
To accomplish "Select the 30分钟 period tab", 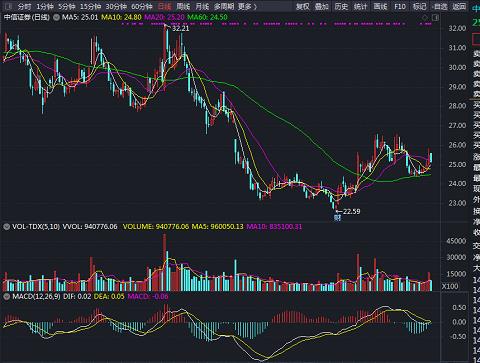I will 116,7.
